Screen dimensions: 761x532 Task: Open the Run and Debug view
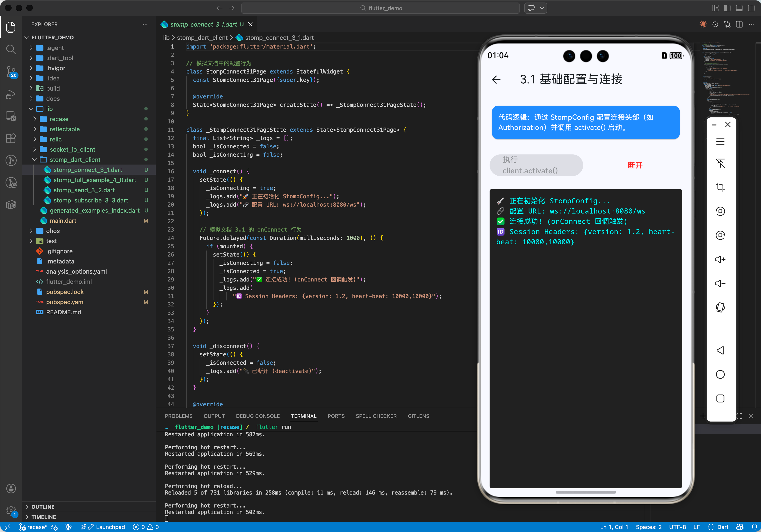(11, 94)
